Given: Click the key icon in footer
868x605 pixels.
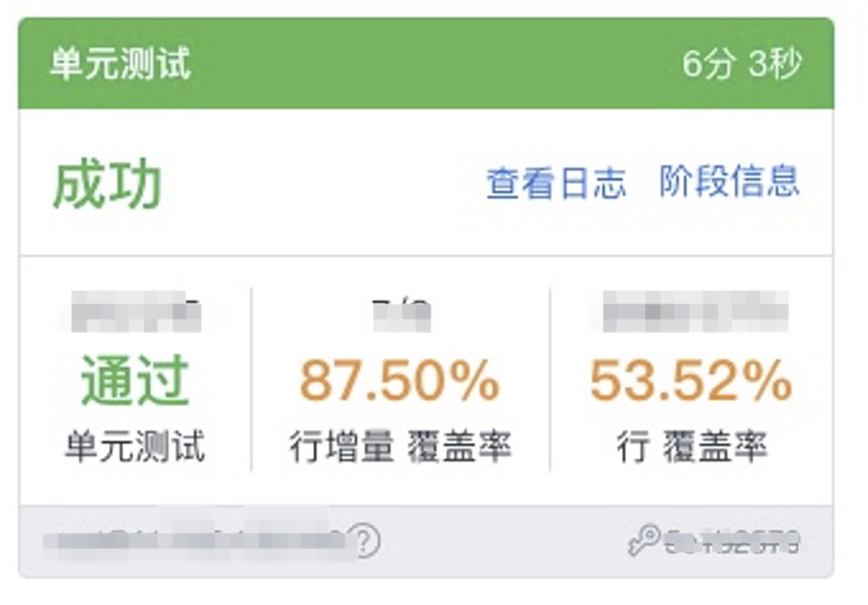Looking at the screenshot, I should point(643,541).
